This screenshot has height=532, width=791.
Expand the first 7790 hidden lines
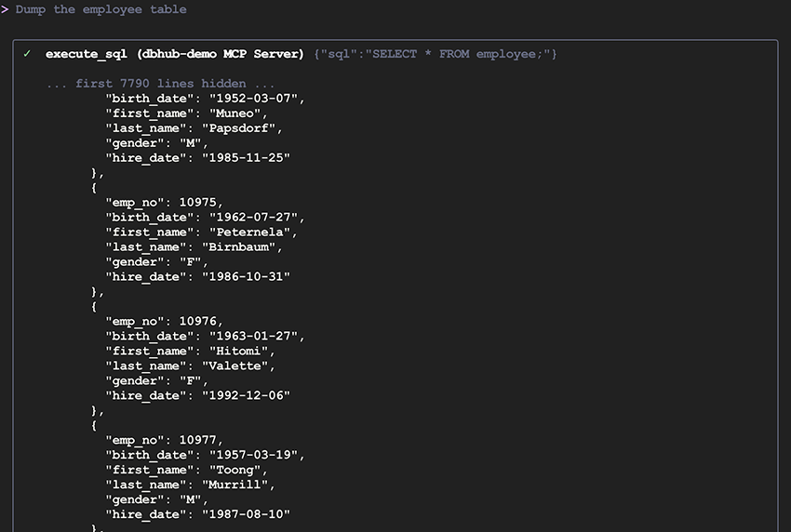[x=160, y=84]
